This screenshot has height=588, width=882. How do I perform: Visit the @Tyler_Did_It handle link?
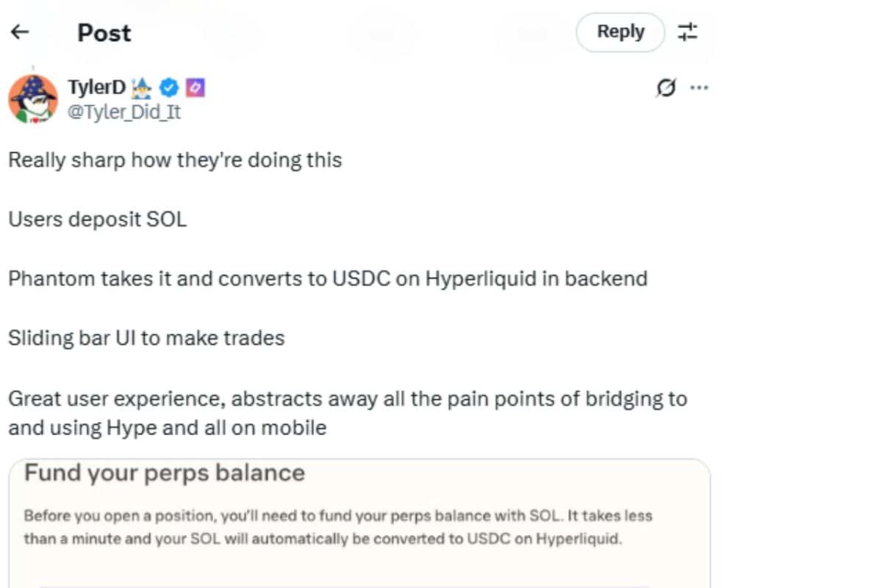click(124, 112)
